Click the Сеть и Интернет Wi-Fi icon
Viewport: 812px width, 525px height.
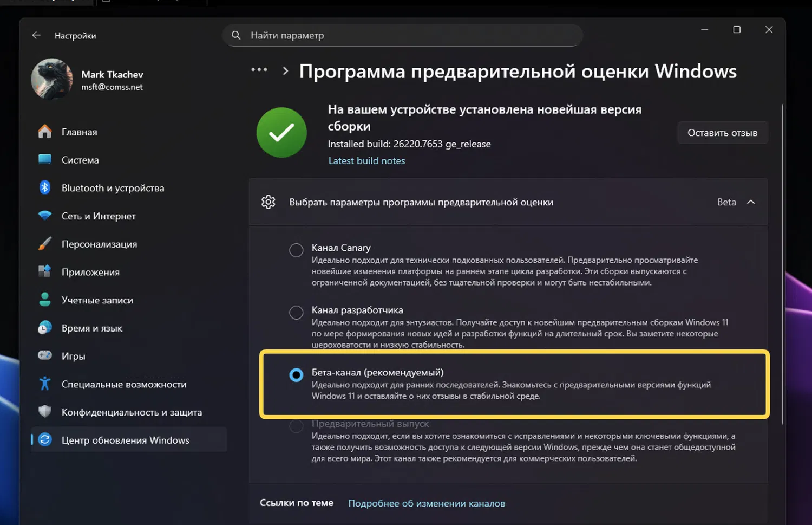pyautogui.click(x=45, y=216)
